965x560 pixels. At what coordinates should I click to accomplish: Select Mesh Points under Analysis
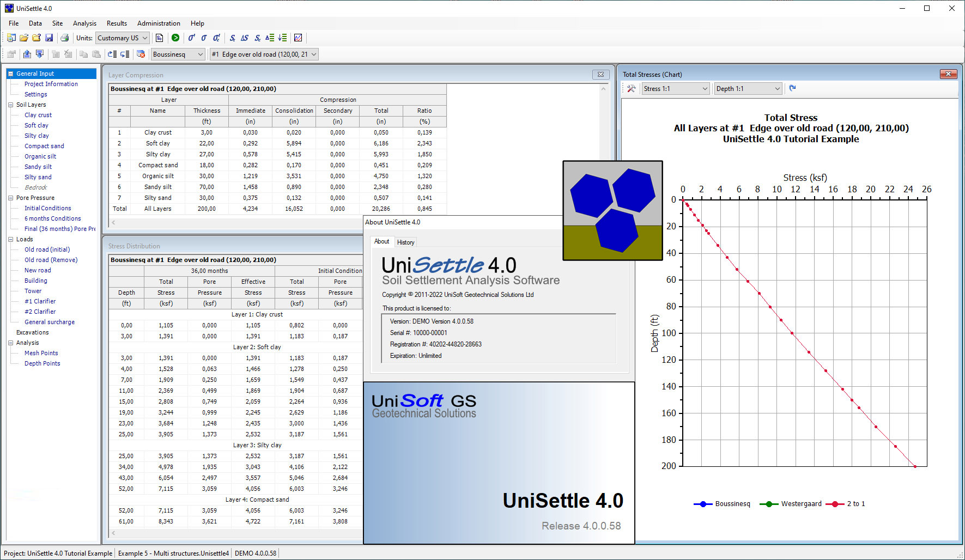pyautogui.click(x=41, y=353)
